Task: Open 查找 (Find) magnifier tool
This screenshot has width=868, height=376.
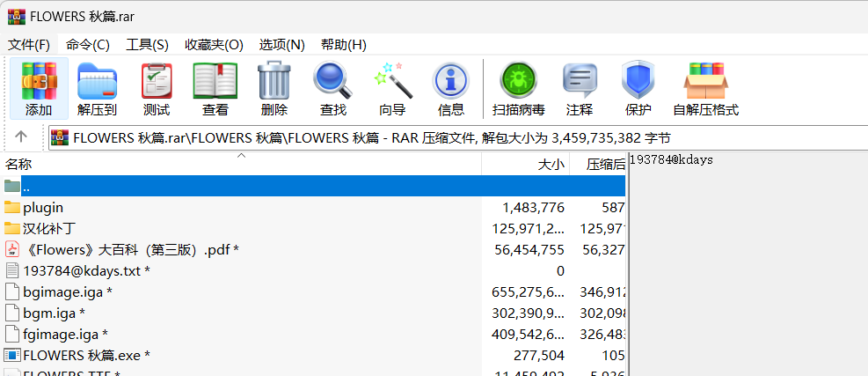Action: click(333, 90)
